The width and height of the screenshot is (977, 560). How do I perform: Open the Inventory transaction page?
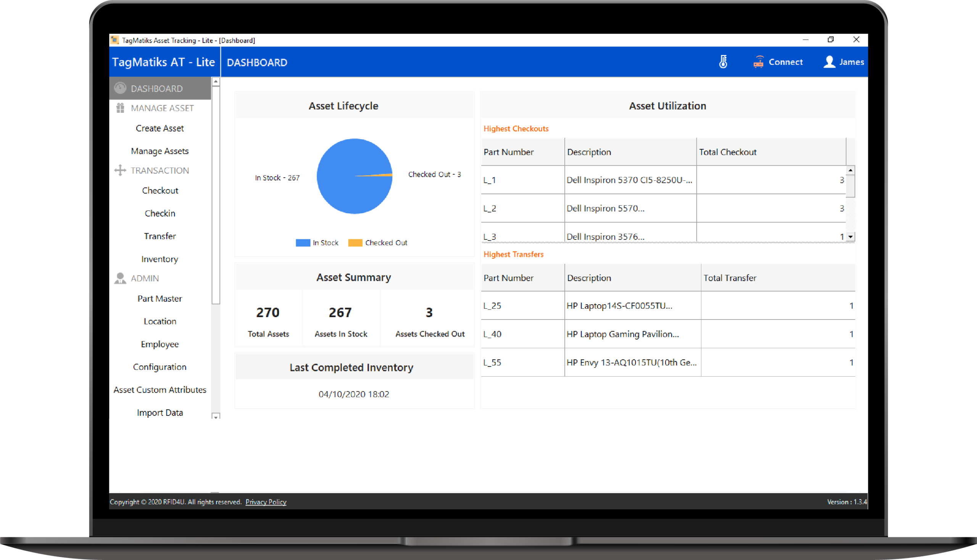coord(160,259)
